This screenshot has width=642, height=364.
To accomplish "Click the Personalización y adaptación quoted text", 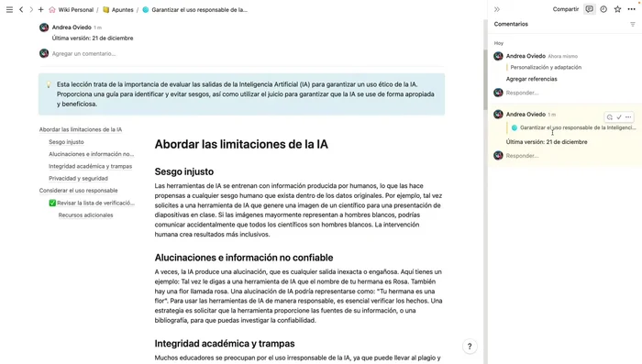I will (x=546, y=67).
